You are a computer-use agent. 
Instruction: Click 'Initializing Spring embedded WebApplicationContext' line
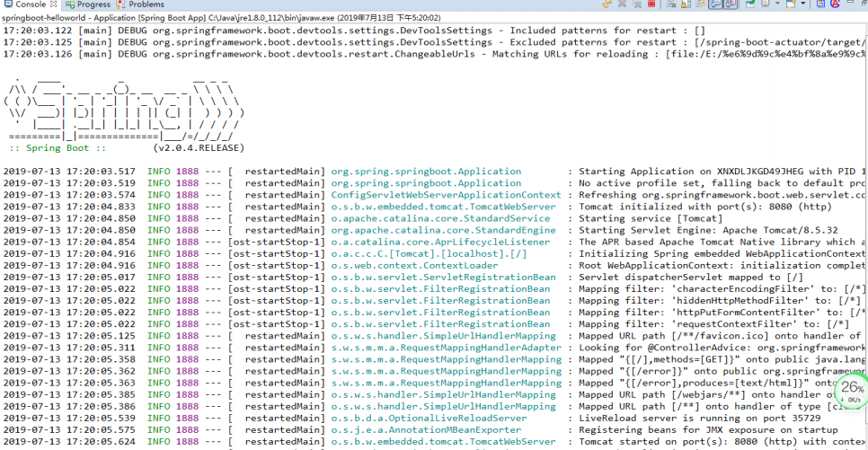coord(435,253)
